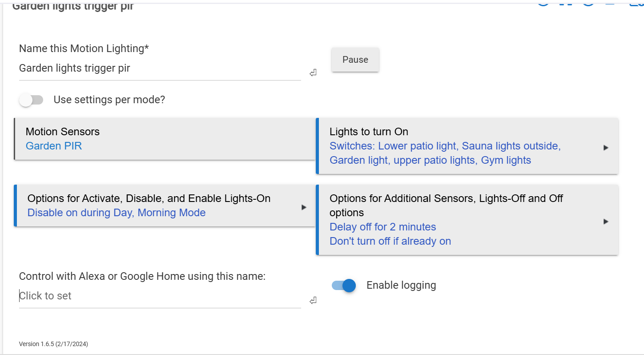
Task: Click the enter icon beside 'Click to set'
Action: [x=313, y=300]
